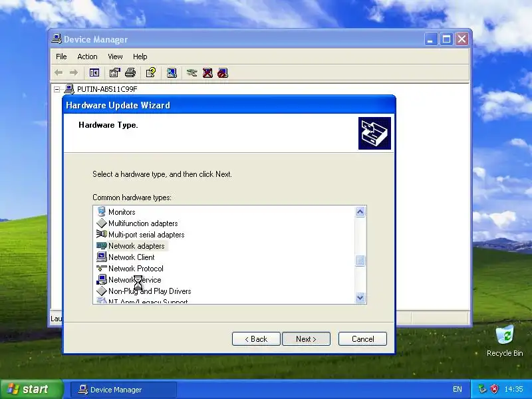532x399 pixels.
Task: Click Scan for hardware changes icon
Action: 172,72
